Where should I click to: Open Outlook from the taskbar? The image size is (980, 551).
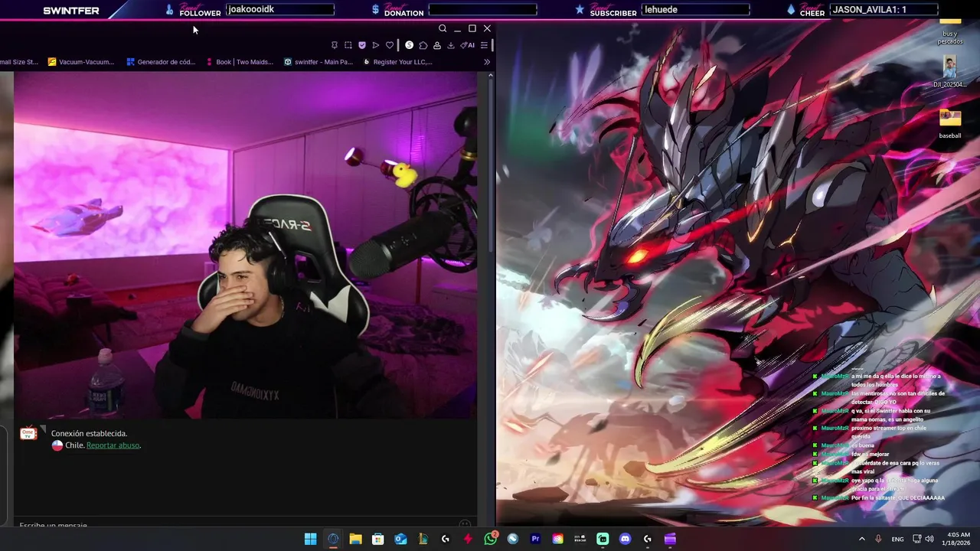pos(400,539)
